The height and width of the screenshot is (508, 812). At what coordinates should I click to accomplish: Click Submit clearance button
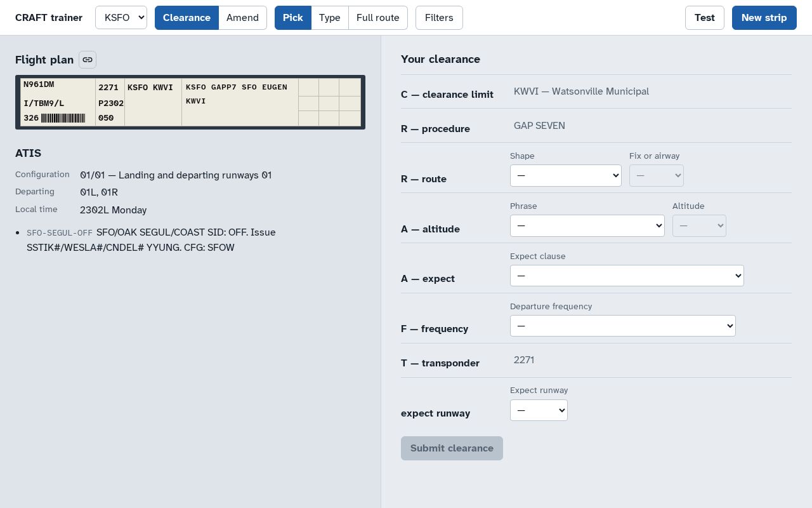[x=452, y=448]
